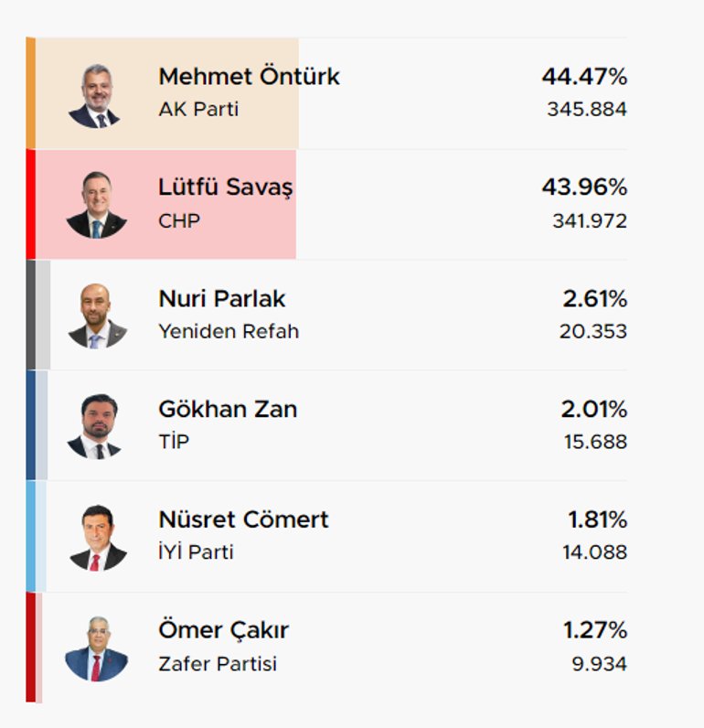Click the orange AK Parti color bar

tap(31, 93)
